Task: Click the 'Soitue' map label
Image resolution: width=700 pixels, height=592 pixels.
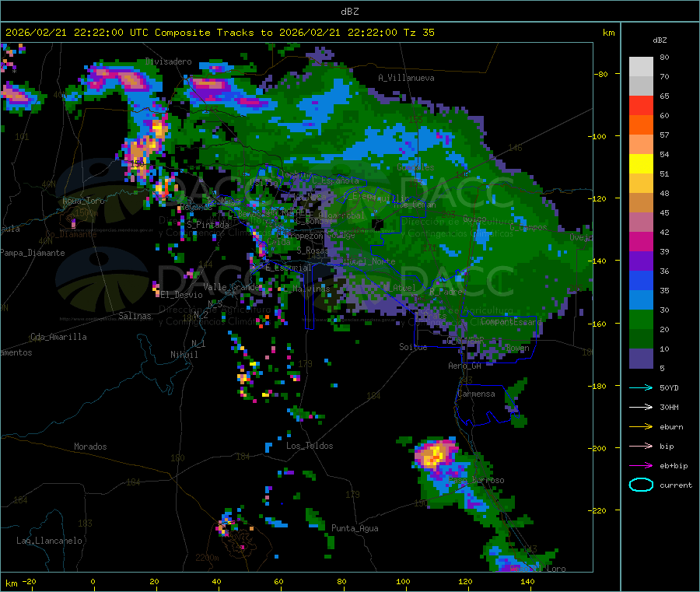Action: [413, 347]
